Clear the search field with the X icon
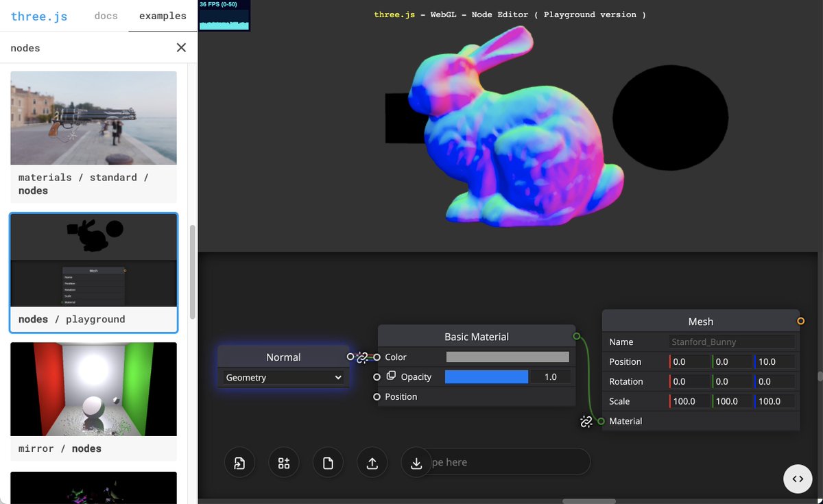823x504 pixels. pyautogui.click(x=181, y=47)
